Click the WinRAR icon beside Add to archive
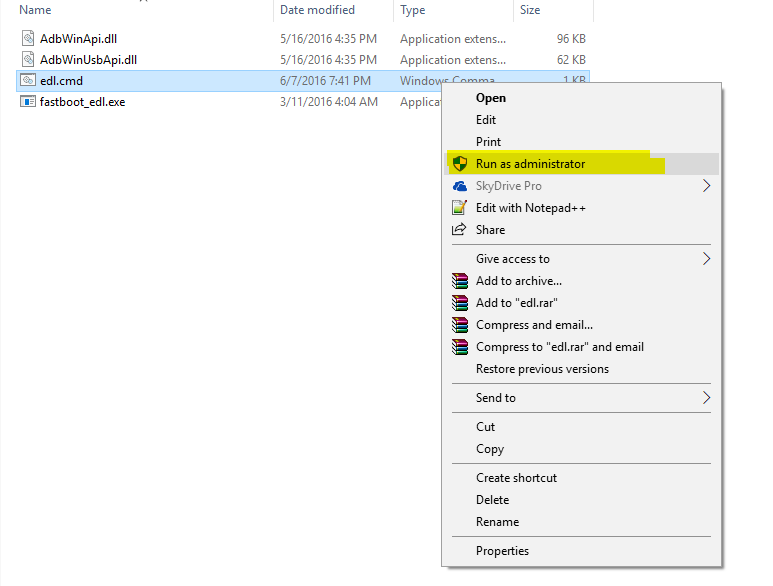 [460, 281]
